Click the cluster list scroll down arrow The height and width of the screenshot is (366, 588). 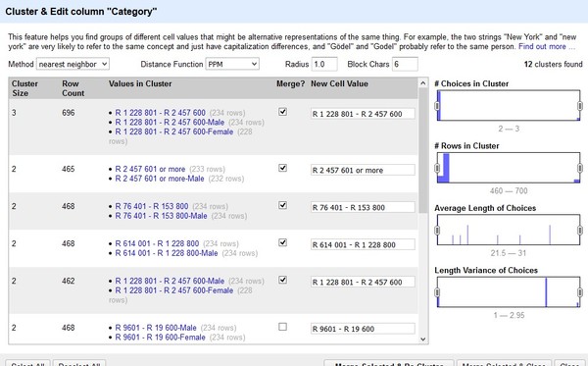[x=423, y=340]
